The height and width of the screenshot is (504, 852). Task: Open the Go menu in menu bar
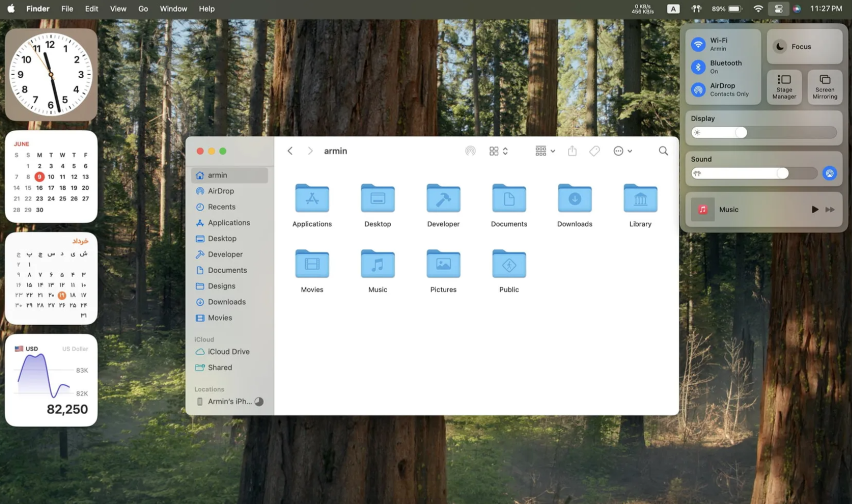point(143,9)
